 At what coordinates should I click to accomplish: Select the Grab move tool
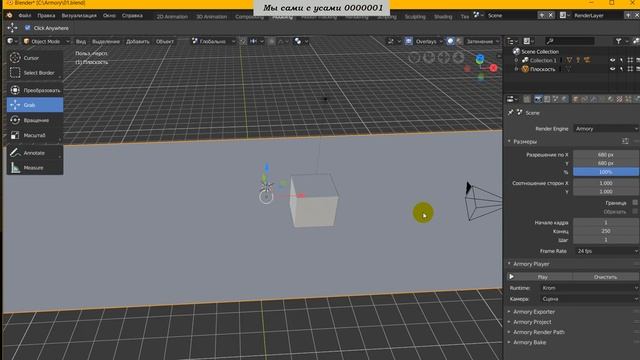[35, 105]
